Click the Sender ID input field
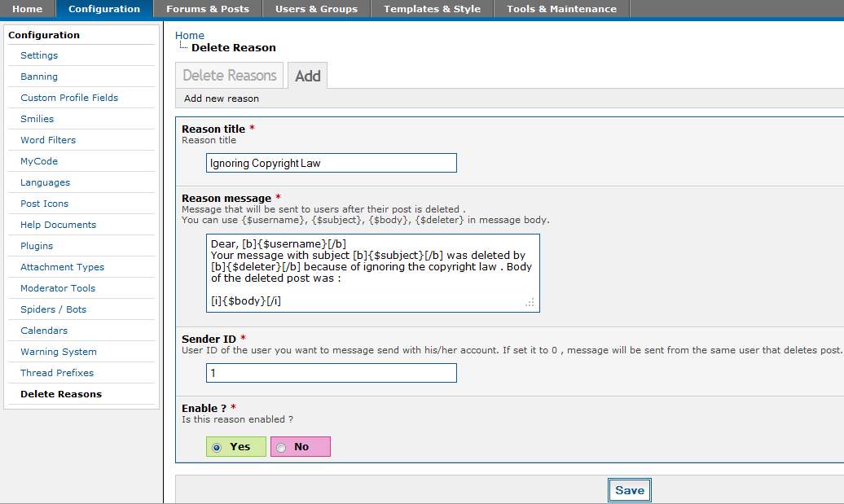844x504 pixels. pos(332,373)
